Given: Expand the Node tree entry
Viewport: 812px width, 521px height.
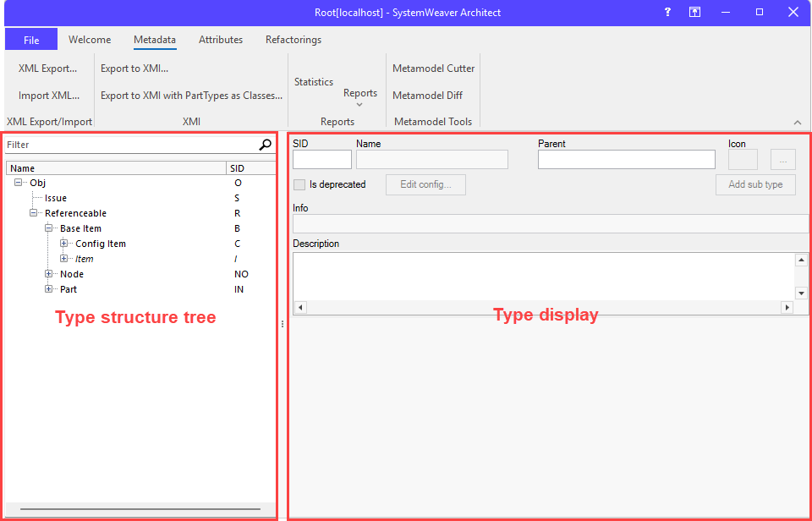Looking at the screenshot, I should 49,273.
